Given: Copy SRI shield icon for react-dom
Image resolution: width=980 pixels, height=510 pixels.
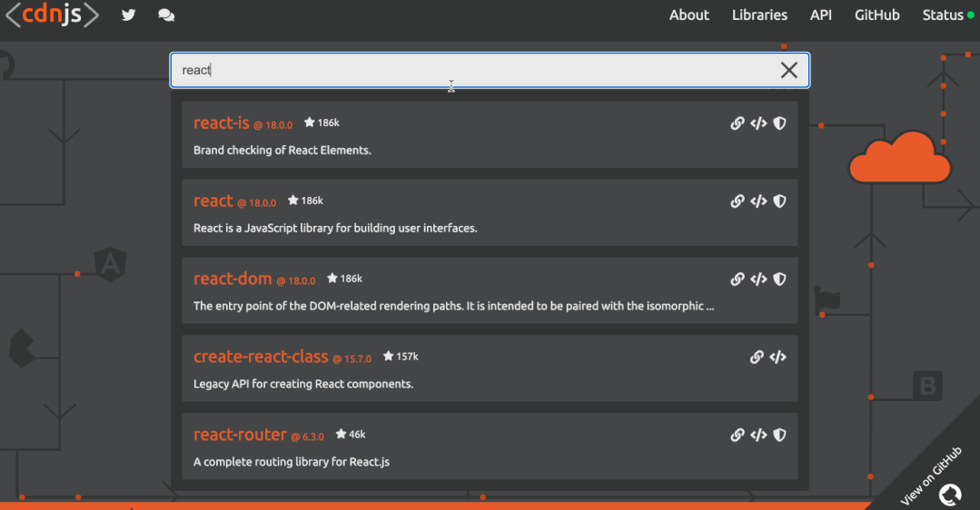Looking at the screenshot, I should point(779,279).
